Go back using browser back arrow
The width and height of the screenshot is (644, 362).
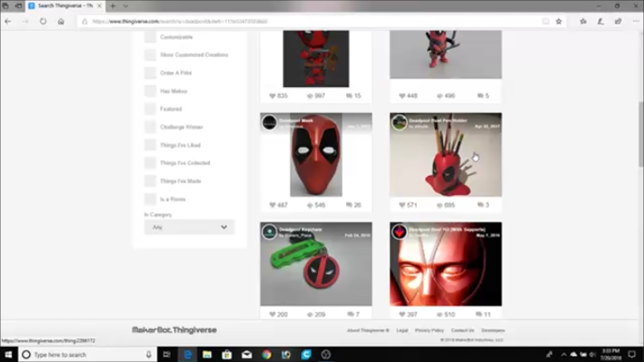(8, 22)
